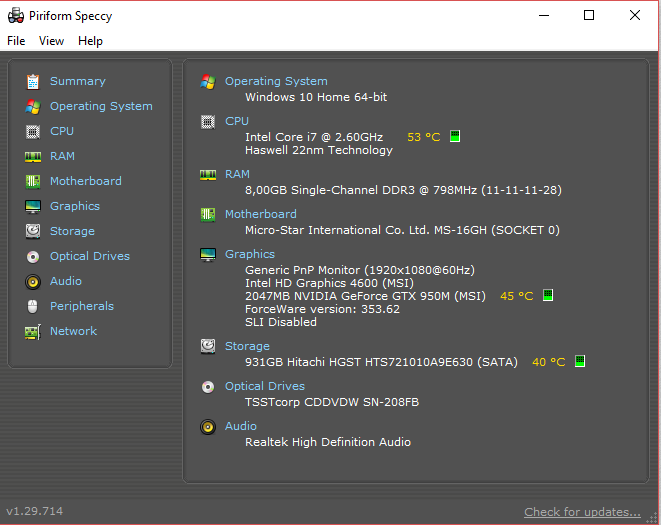The width and height of the screenshot is (661, 525).
Task: Open the Operating System heading link
Action: 276,81
